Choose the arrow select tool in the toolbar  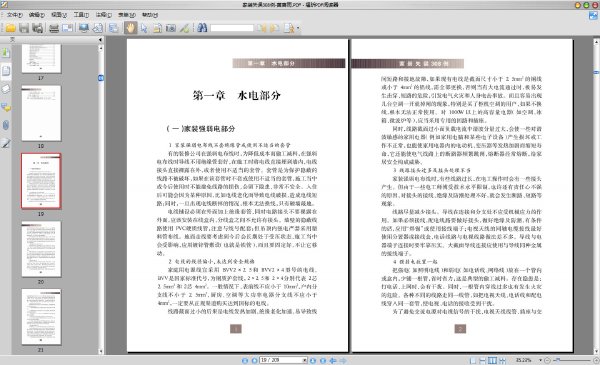click(144, 28)
